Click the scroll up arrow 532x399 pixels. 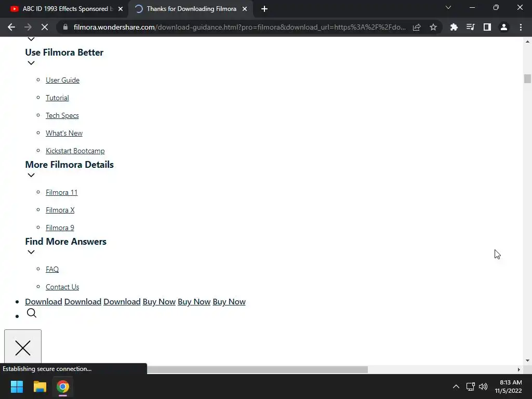527,42
